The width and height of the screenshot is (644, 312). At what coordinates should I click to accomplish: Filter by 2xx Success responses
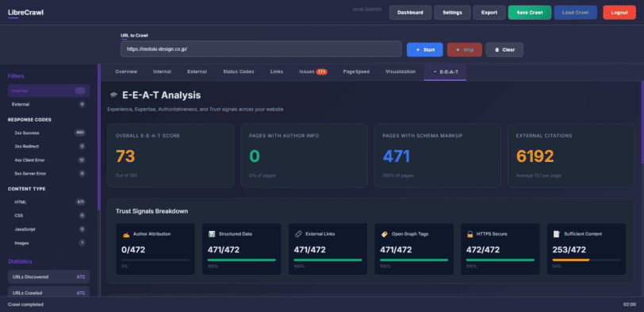[48, 133]
